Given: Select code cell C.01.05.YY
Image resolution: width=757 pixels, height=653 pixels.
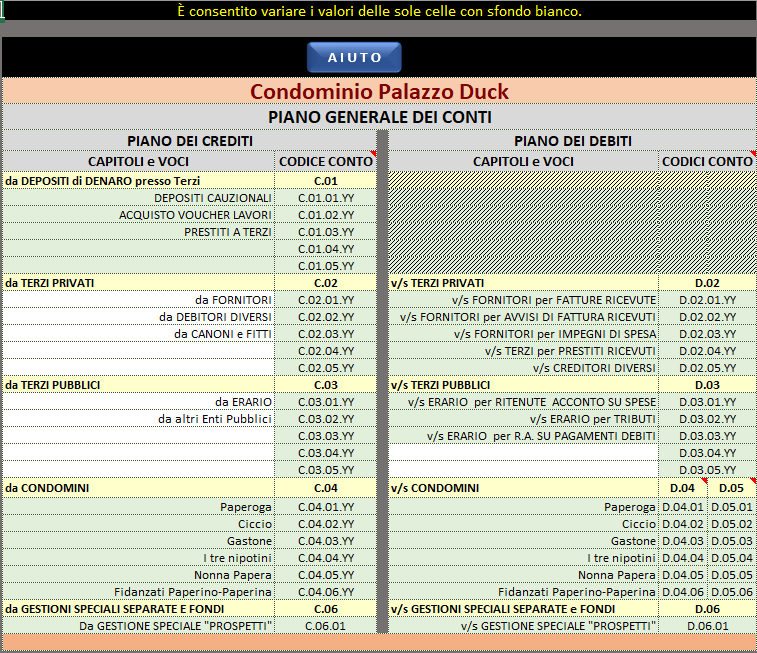Looking at the screenshot, I should pyautogui.click(x=326, y=266).
